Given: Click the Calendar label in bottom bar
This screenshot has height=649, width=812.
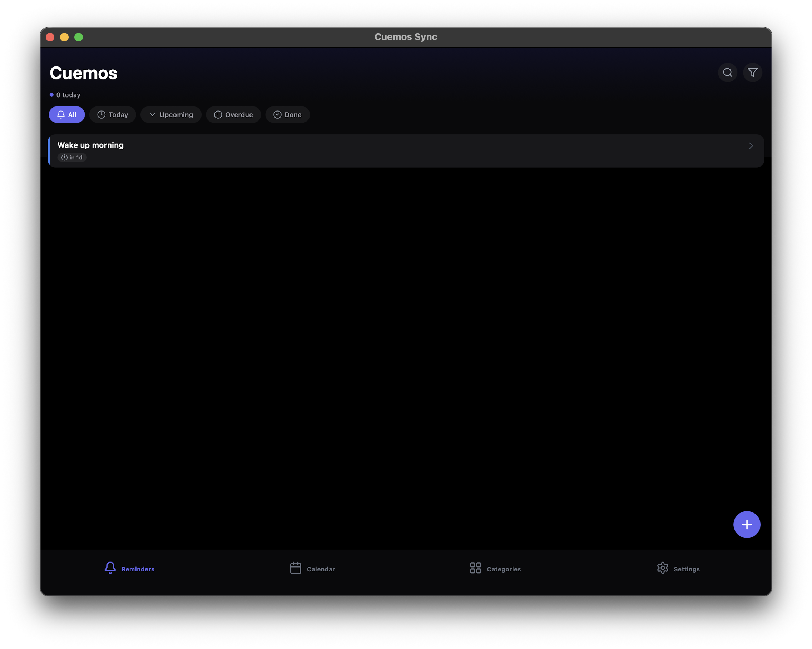Looking at the screenshot, I should pyautogui.click(x=321, y=569).
